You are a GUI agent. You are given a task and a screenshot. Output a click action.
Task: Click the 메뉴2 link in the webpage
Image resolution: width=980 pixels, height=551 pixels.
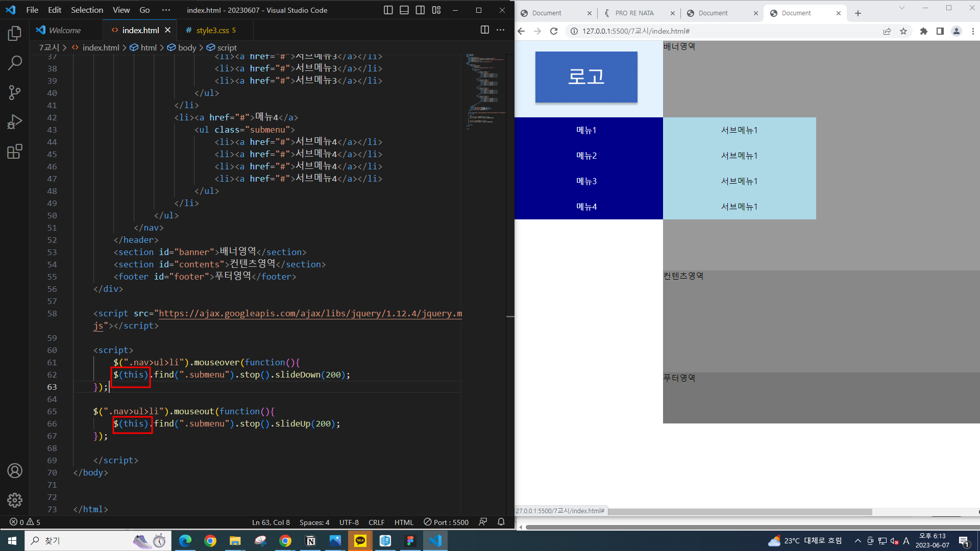coord(586,156)
